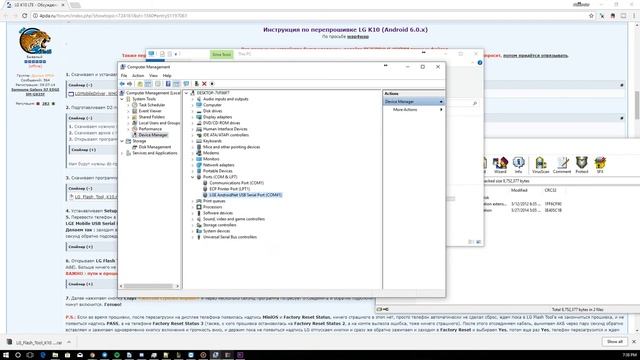Open More Actions submenu in Actions pane
Image resolution: width=640 pixels, height=360 pixels.
413,110
